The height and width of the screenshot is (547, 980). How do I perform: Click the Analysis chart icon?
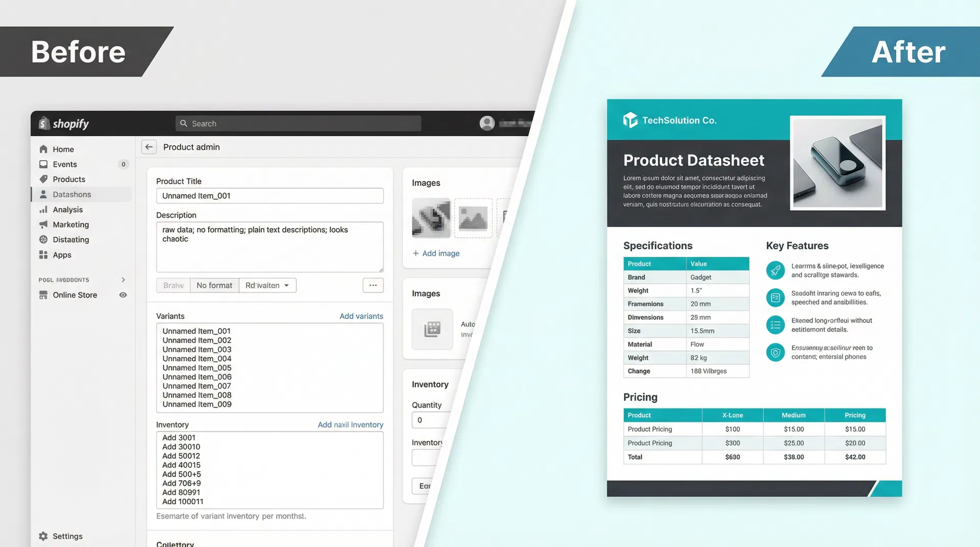pos(43,209)
